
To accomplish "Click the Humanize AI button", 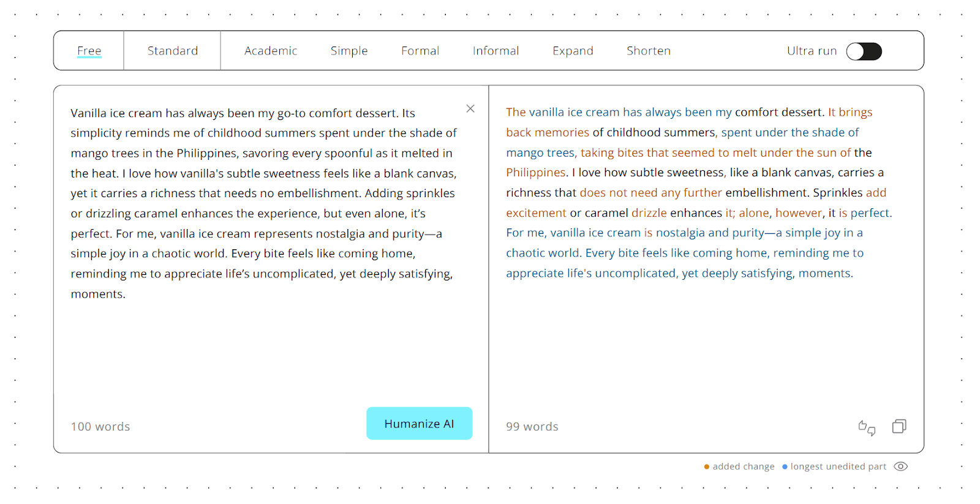I will pyautogui.click(x=420, y=423).
